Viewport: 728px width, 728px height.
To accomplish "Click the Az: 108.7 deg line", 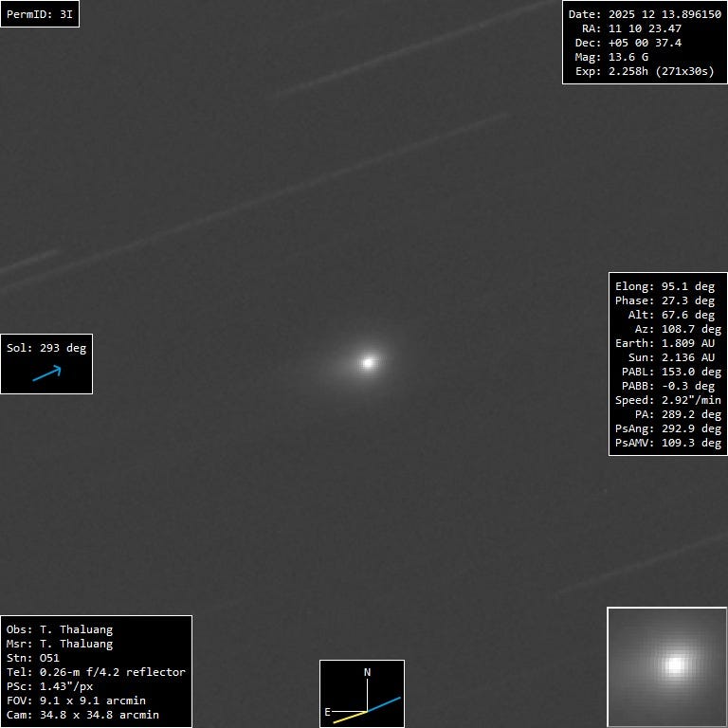I will pyautogui.click(x=678, y=329).
